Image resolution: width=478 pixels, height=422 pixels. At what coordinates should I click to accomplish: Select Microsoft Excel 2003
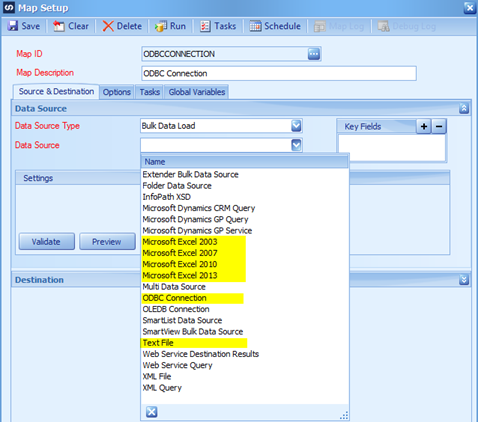click(245, 242)
